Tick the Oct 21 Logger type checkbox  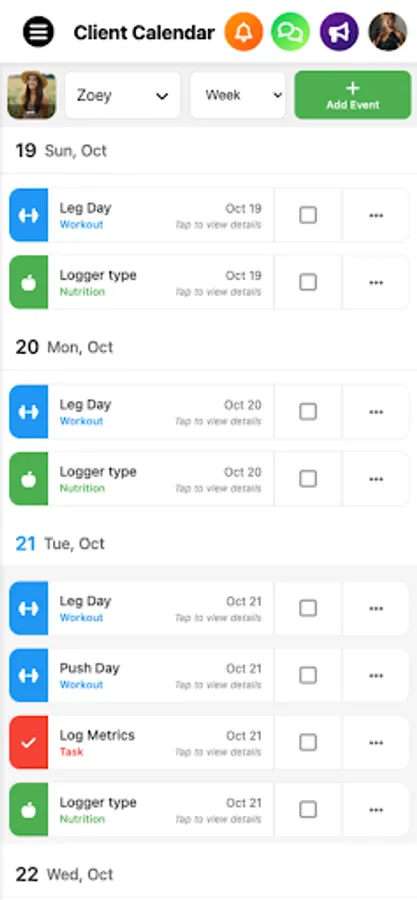coord(308,810)
